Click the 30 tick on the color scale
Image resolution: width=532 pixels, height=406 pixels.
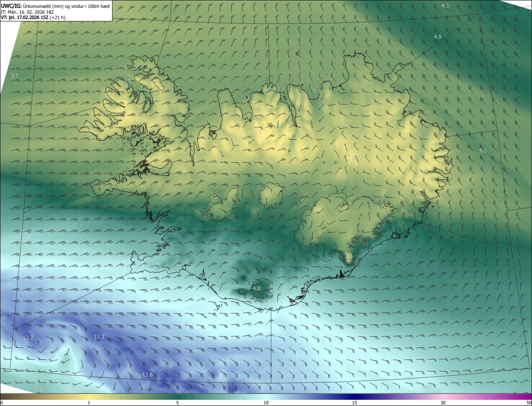coord(443,403)
